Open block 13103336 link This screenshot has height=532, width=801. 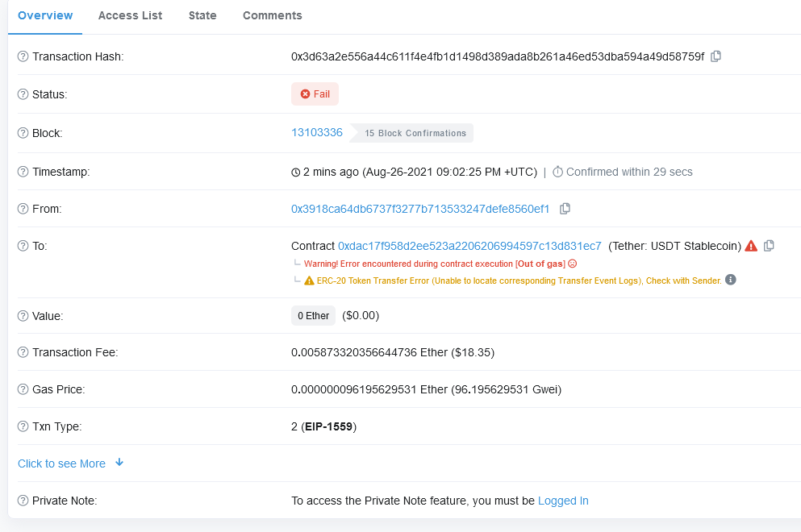(x=317, y=133)
